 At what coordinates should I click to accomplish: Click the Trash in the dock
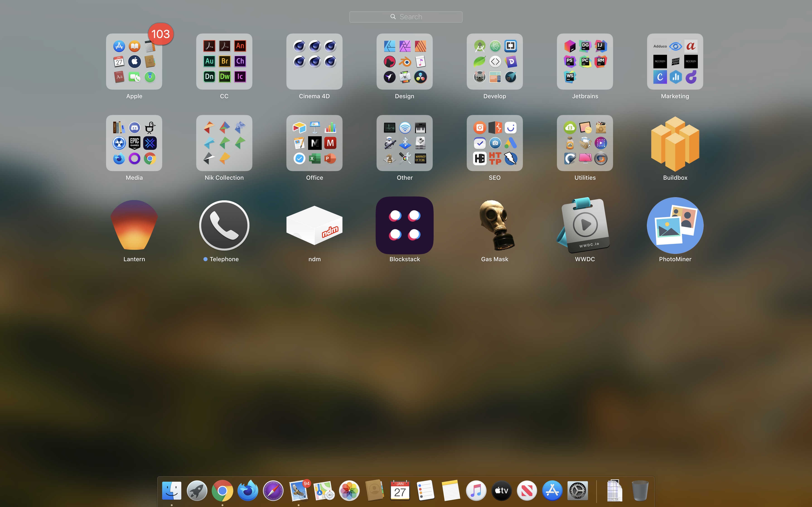click(640, 490)
